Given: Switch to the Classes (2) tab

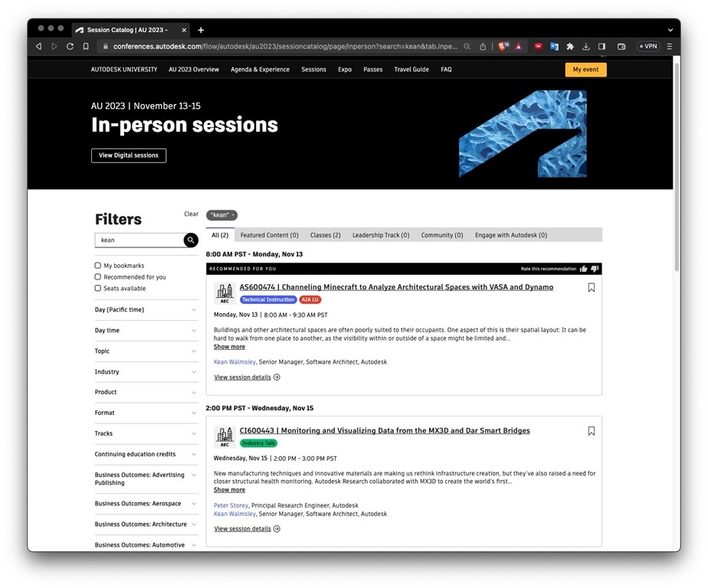Looking at the screenshot, I should [326, 235].
